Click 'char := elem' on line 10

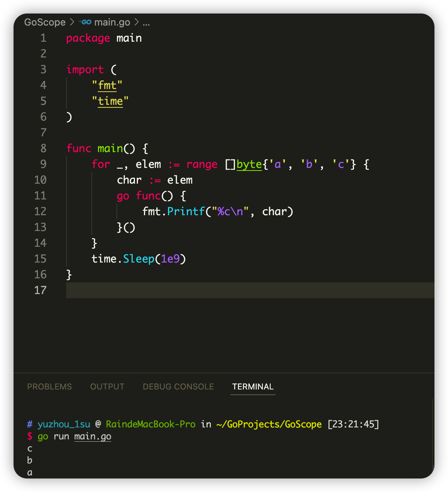(154, 180)
